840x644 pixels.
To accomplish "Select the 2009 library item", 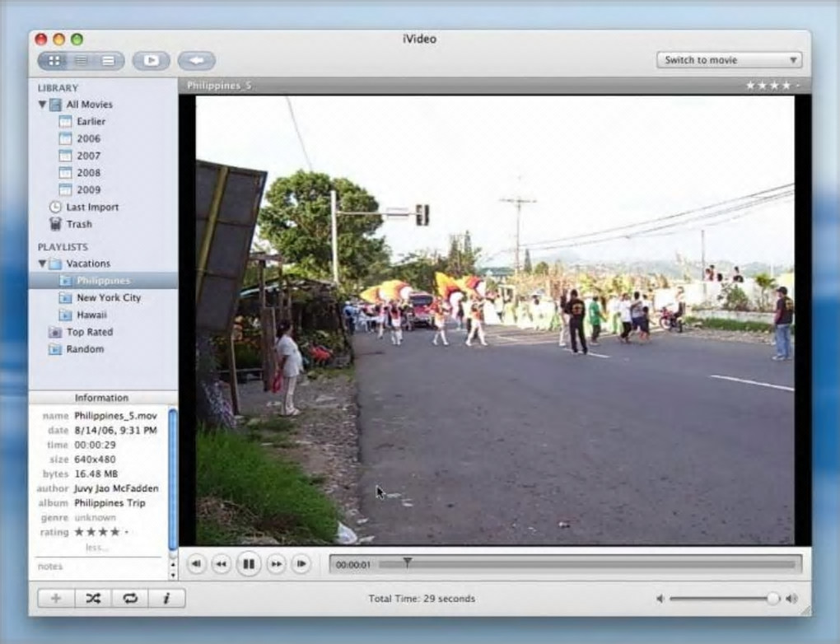I will (88, 190).
